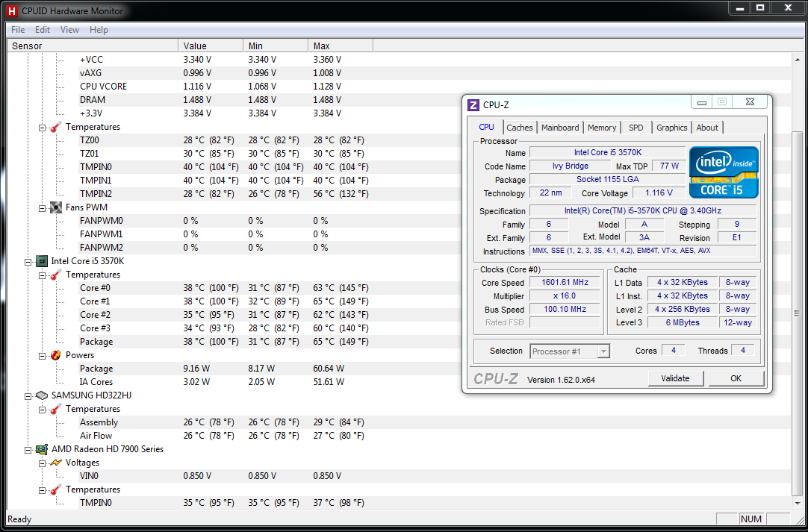Open the Edit menu

[x=43, y=30]
